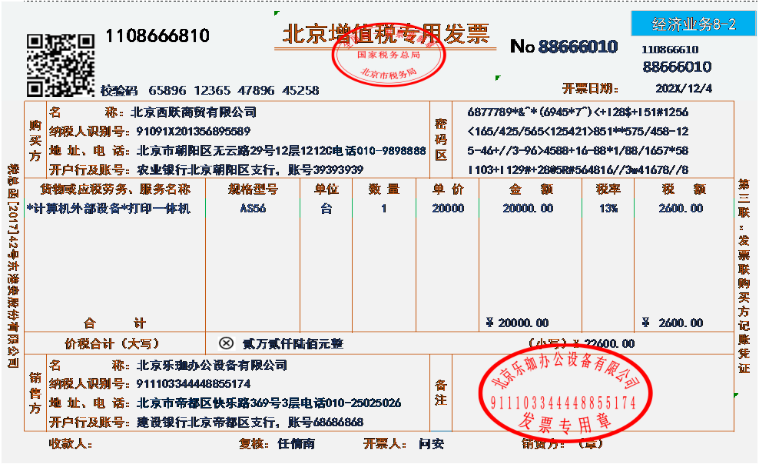This screenshot has width=759, height=464.
Task: Select check code 65896 12365 47896 45258
Action: click(234, 90)
